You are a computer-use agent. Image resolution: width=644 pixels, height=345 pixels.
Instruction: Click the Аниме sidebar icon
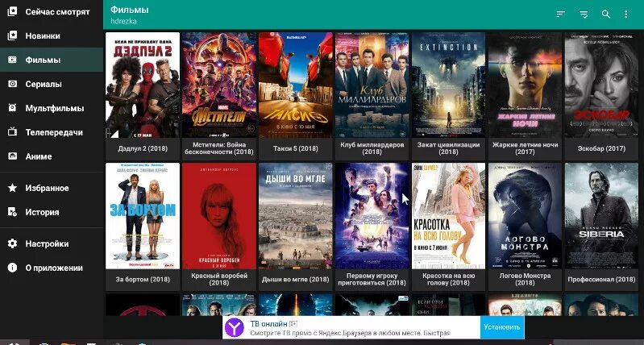12,156
